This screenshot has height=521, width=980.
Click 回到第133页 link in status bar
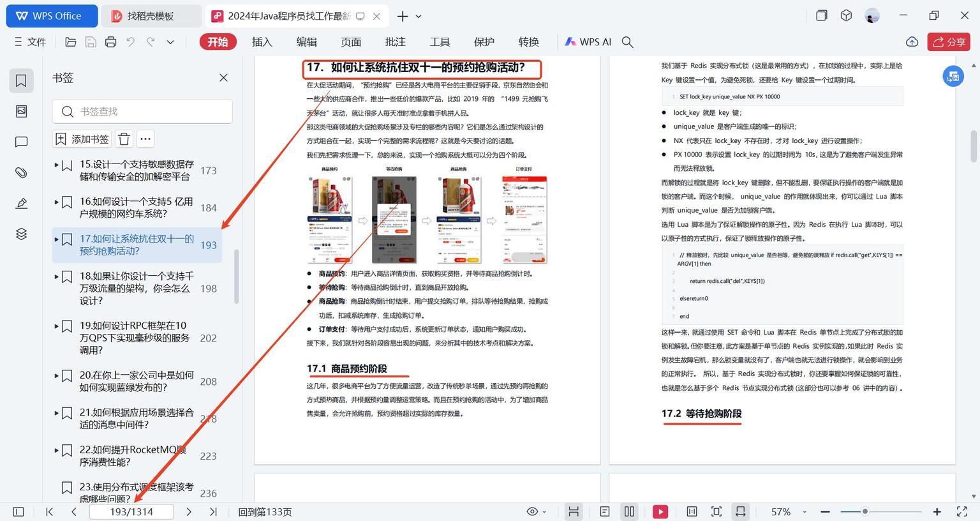click(265, 512)
